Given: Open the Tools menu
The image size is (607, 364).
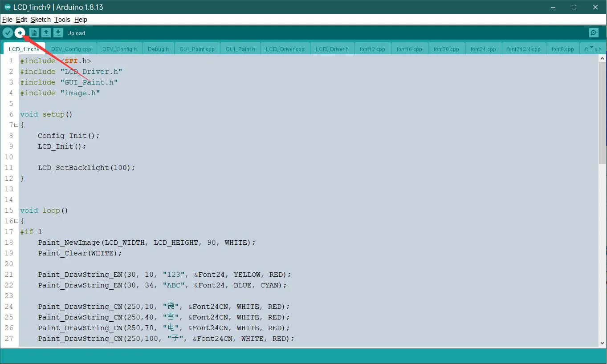Looking at the screenshot, I should [x=62, y=20].
